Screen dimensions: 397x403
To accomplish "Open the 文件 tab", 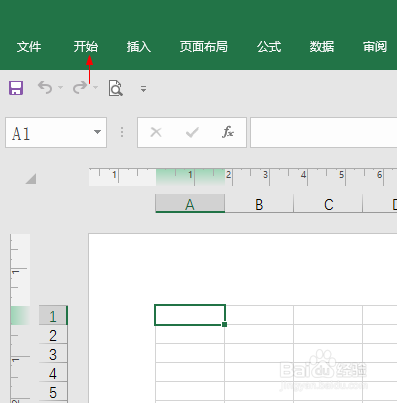I will [x=29, y=47].
